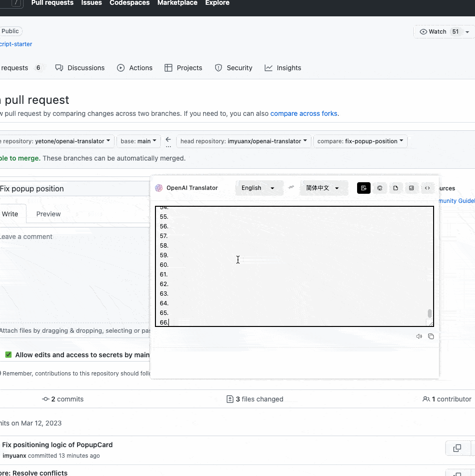Viewport: 475px width, 476px height.
Task: Switch to the Preview comment tab
Action: click(x=48, y=213)
